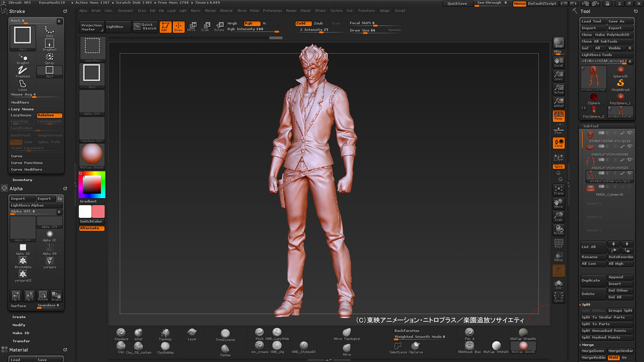Click the SelectRect brush thumbnail
Image resolution: width=644 pixels, height=362 pixels.
click(x=92, y=49)
